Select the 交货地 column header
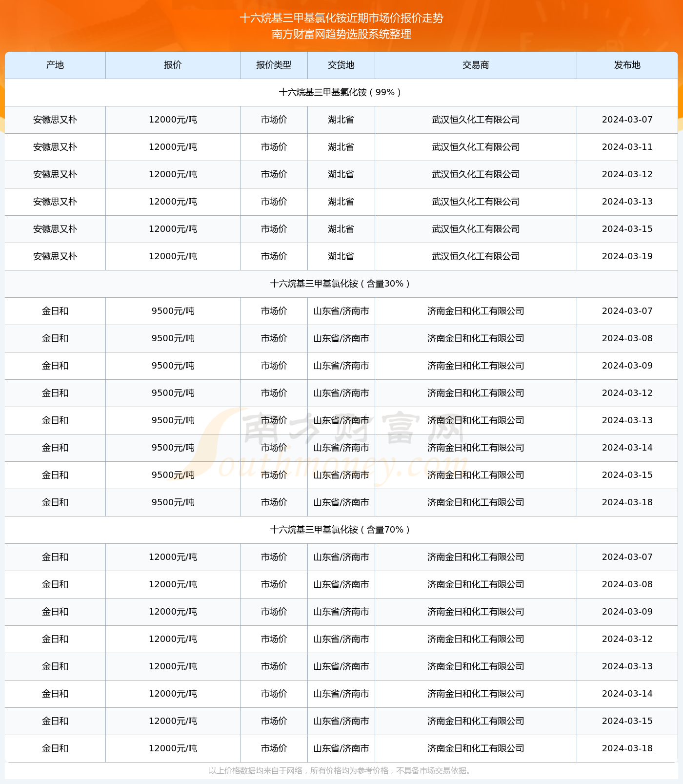 [x=341, y=65]
